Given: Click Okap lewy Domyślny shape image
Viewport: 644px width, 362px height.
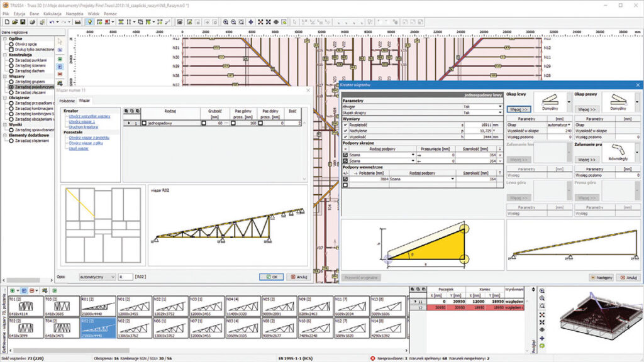Looking at the screenshot, I should (550, 101).
